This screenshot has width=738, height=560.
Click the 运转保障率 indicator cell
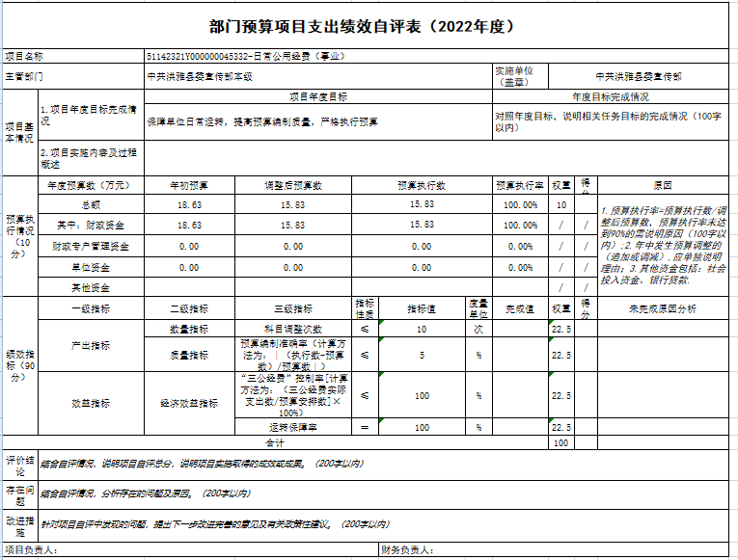(292, 427)
